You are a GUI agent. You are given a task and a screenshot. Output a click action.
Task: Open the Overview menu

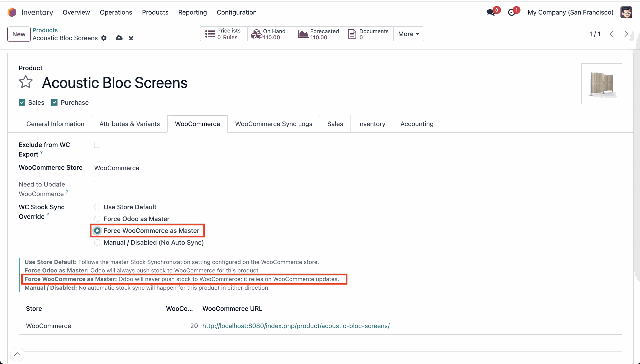click(x=76, y=12)
